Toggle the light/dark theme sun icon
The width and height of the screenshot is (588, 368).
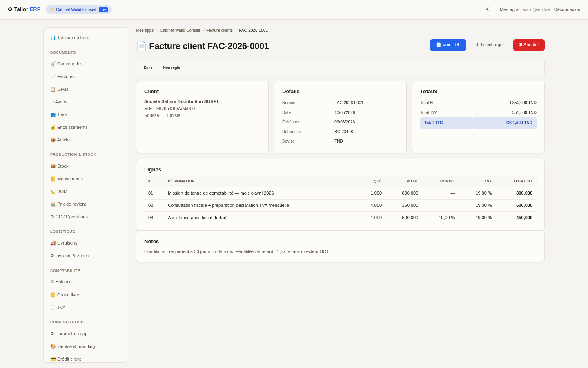point(487,9)
